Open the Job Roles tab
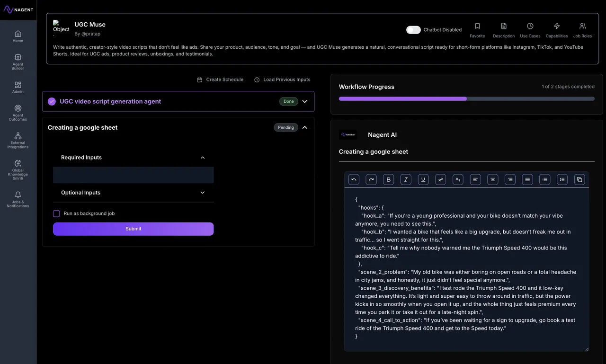 582,30
